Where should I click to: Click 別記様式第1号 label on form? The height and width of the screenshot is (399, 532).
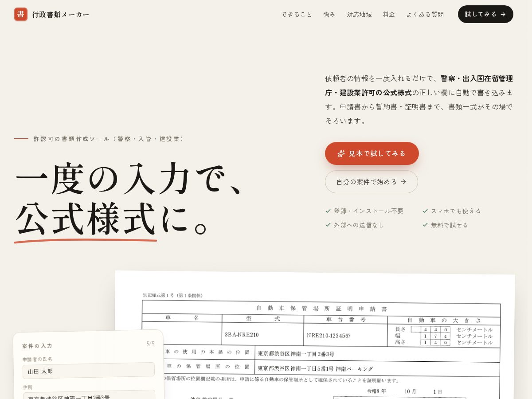pos(173,295)
